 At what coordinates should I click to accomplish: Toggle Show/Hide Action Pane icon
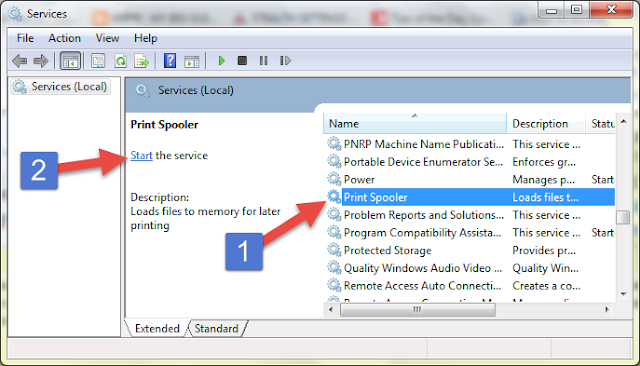point(191,62)
